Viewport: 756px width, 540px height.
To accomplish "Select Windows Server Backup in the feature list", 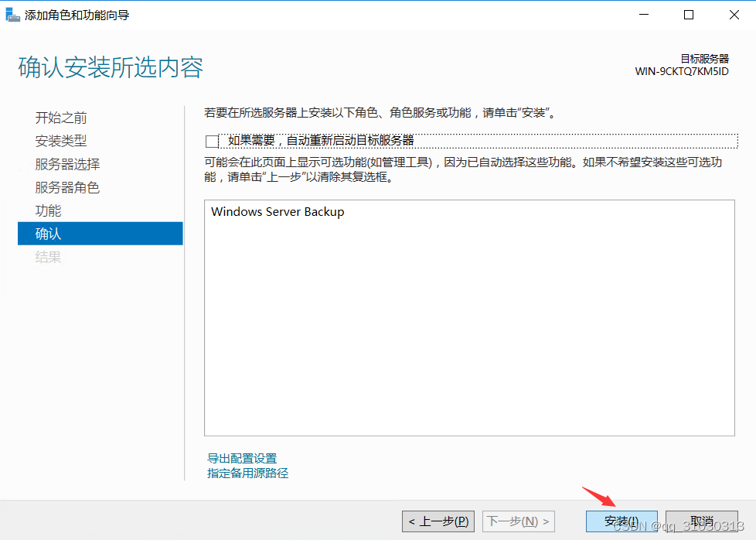I will tap(276, 211).
